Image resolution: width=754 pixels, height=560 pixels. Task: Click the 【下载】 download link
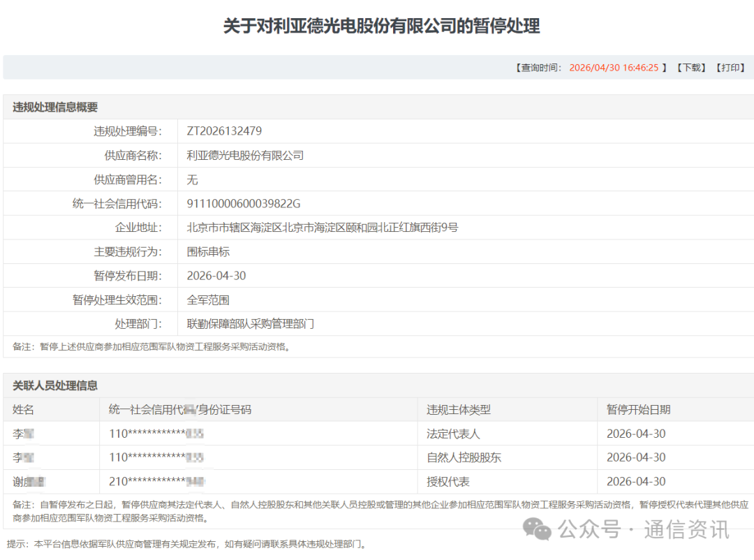pyautogui.click(x=691, y=68)
